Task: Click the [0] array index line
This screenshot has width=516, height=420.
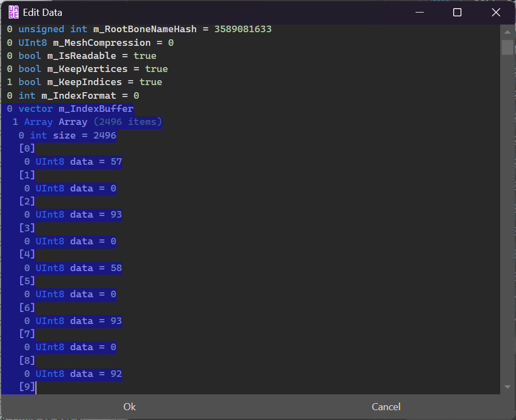Action: point(27,148)
